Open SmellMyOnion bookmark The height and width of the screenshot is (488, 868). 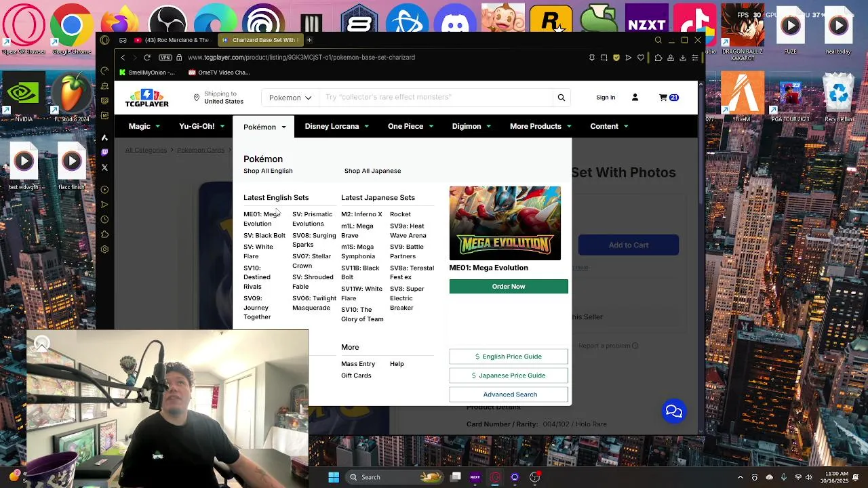click(x=146, y=73)
